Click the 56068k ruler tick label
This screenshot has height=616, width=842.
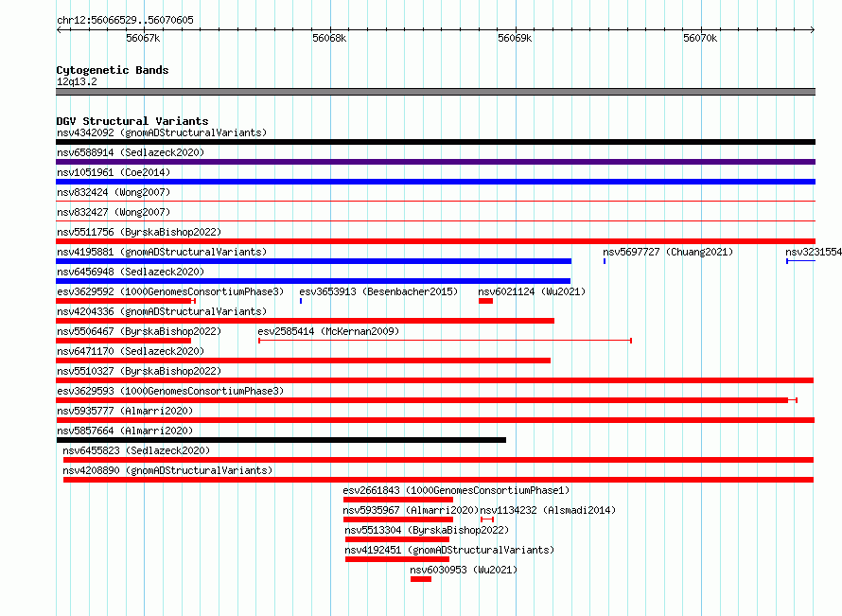point(329,38)
